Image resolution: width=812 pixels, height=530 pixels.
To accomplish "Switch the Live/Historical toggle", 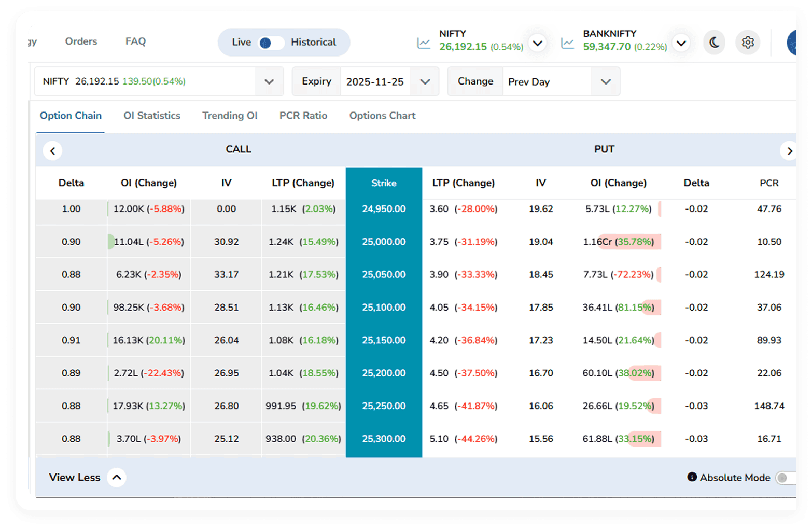I will coord(271,43).
